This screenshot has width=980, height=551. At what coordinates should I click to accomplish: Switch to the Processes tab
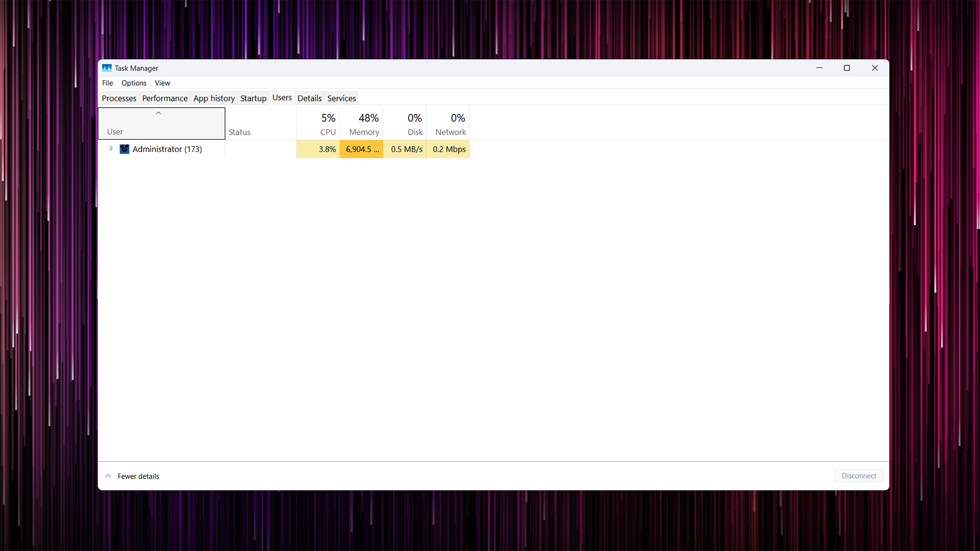[119, 98]
